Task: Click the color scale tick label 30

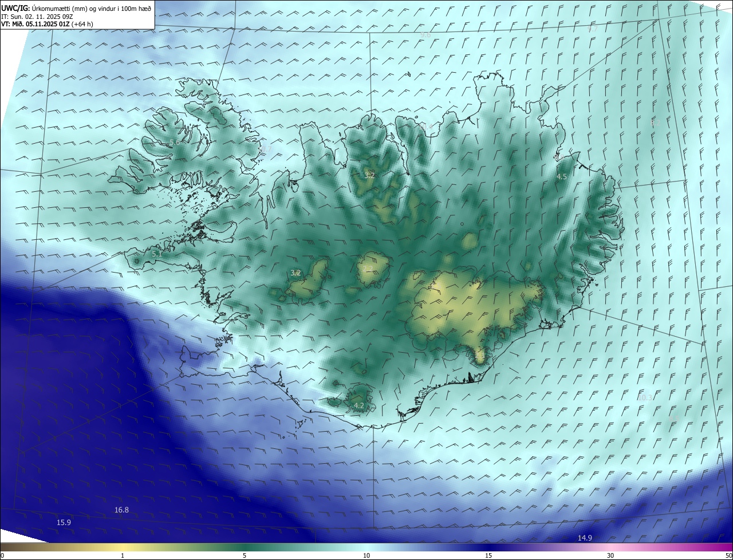Action: click(x=610, y=555)
